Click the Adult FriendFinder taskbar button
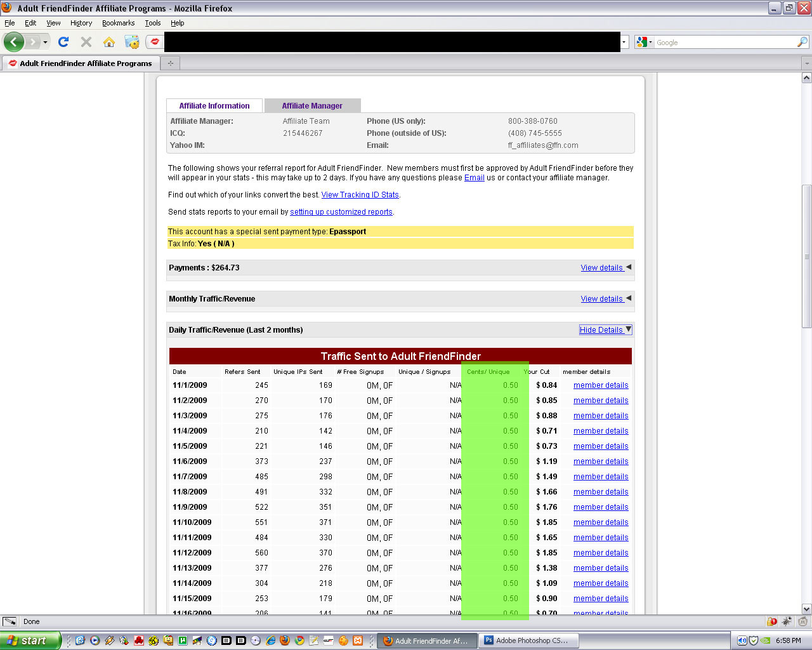 (x=428, y=640)
